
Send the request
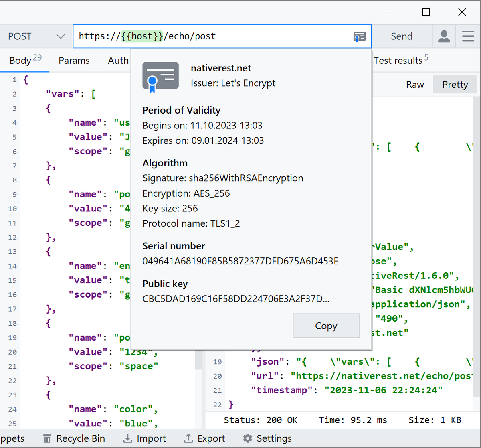402,36
